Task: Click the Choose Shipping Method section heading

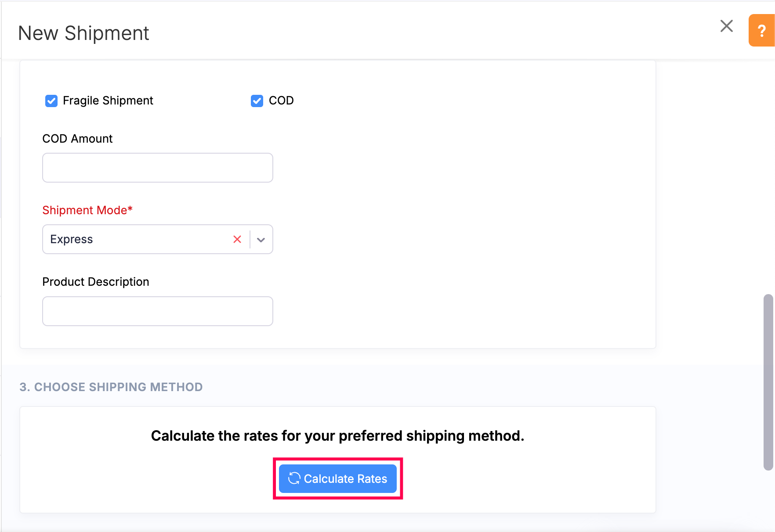Action: click(x=111, y=387)
